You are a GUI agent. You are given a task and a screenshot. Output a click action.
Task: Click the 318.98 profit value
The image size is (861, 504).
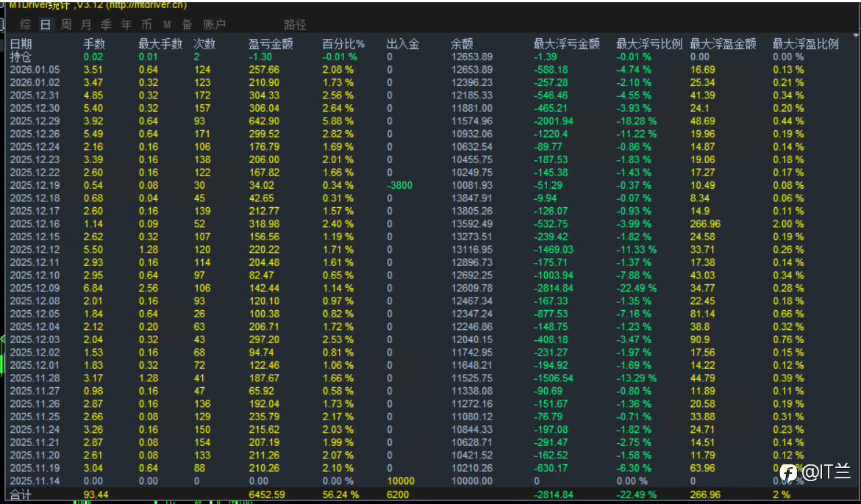pyautogui.click(x=264, y=224)
